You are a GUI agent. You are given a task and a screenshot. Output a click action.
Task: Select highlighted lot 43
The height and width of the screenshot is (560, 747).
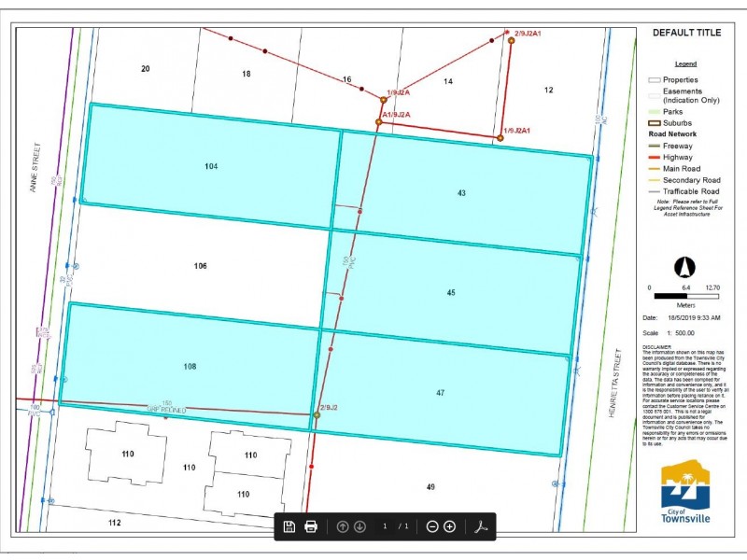click(x=461, y=192)
